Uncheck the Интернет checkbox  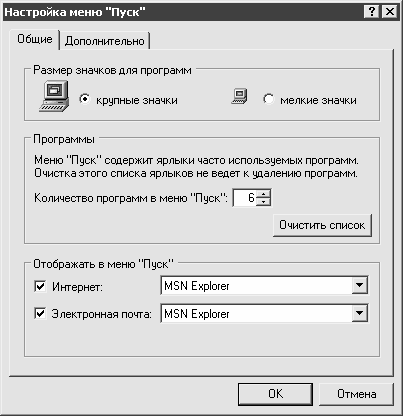coord(40,286)
